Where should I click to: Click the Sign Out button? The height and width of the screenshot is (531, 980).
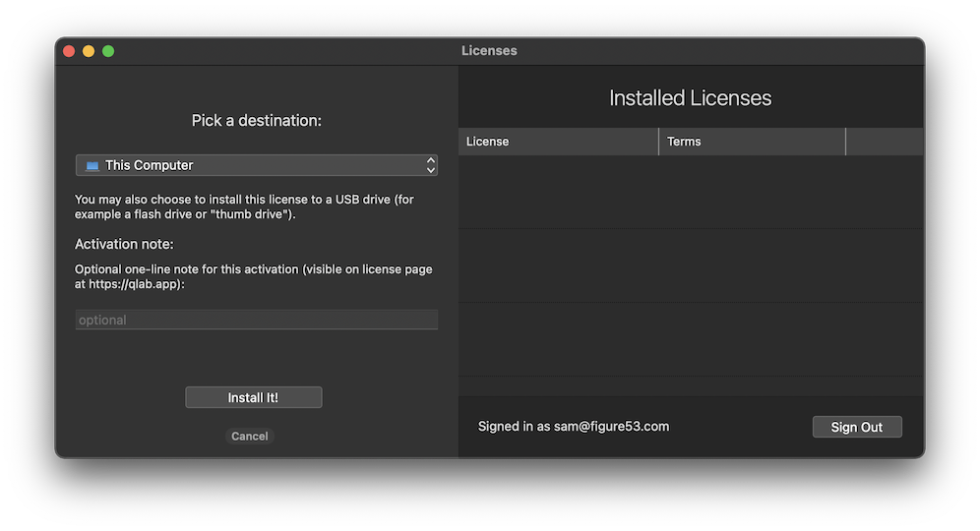[x=856, y=427]
